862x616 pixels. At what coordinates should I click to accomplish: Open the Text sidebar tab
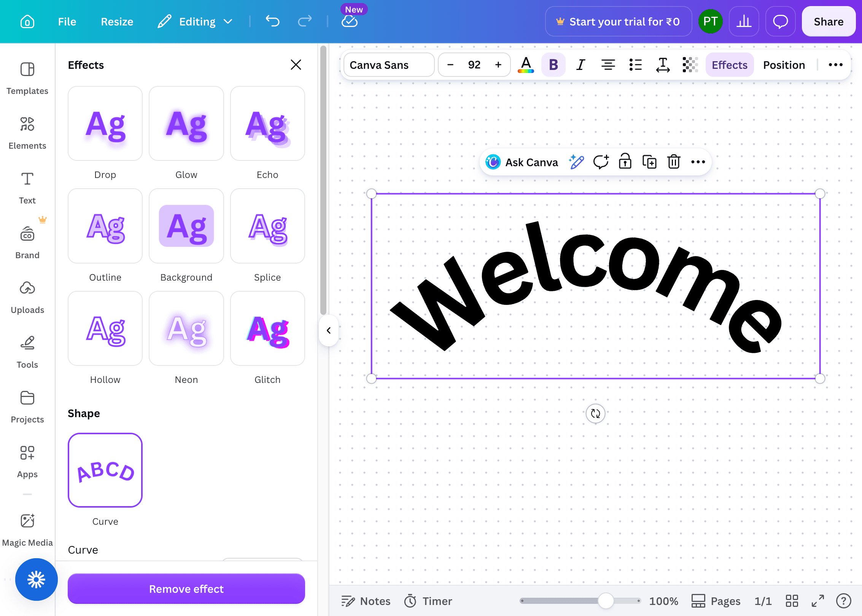27,188
